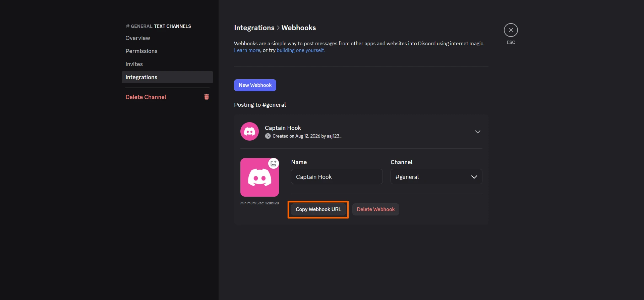This screenshot has width=644, height=300.
Task: Click the Captain Hook header avatar icon
Action: [249, 132]
